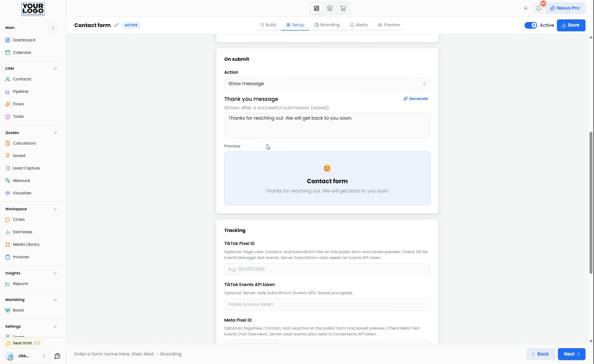Collapse the Marketing section
This screenshot has width=594, height=364.
coord(55,300)
